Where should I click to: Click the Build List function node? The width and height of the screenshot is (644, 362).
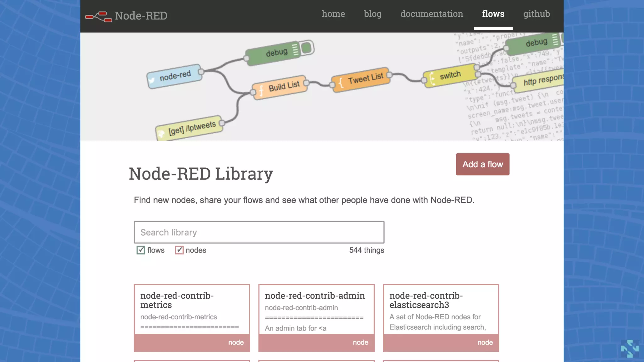(x=279, y=87)
